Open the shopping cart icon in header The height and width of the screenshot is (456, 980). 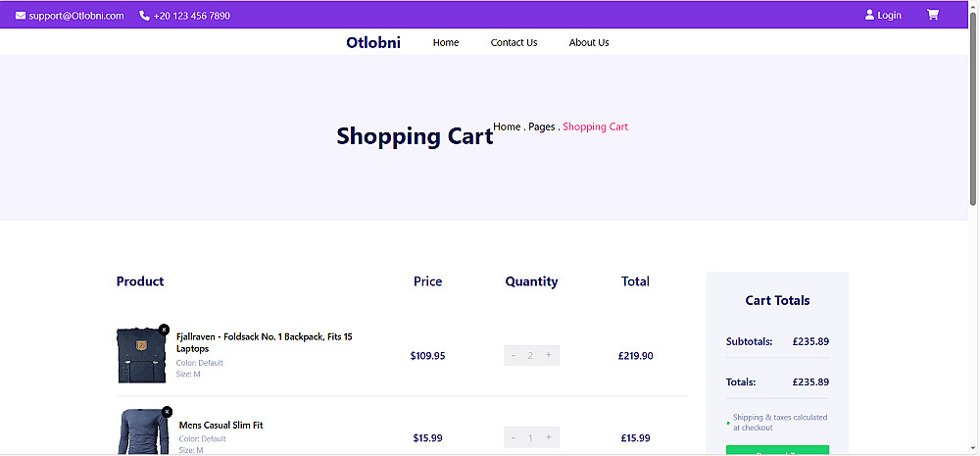click(932, 15)
